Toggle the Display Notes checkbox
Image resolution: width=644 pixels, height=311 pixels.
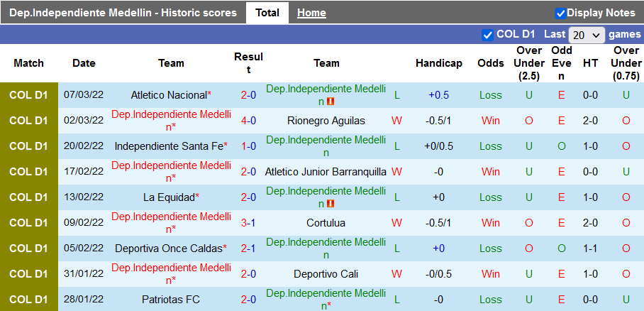pos(560,13)
